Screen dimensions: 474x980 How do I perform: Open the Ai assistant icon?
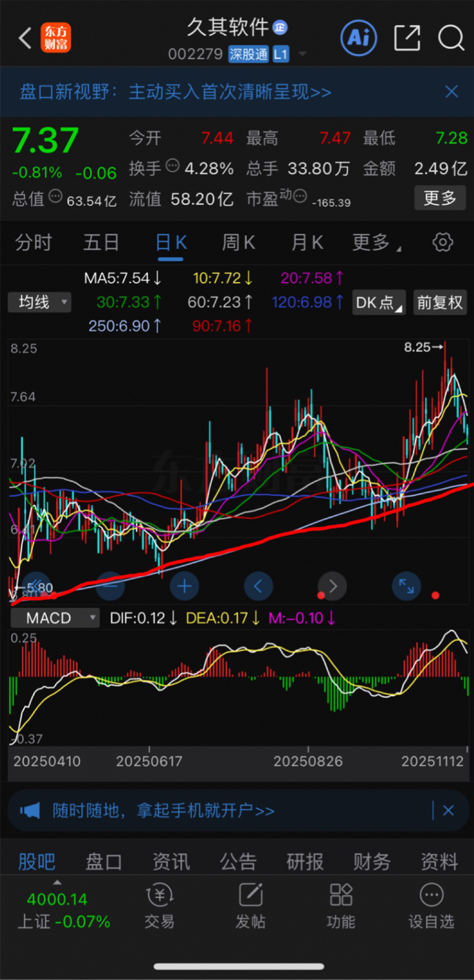tap(359, 38)
